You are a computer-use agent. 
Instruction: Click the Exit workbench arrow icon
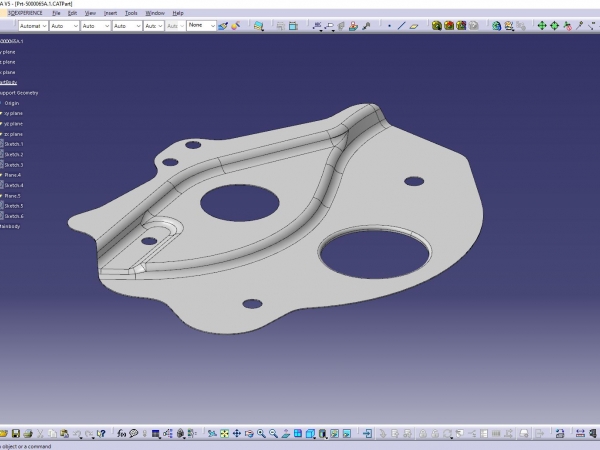point(367,434)
